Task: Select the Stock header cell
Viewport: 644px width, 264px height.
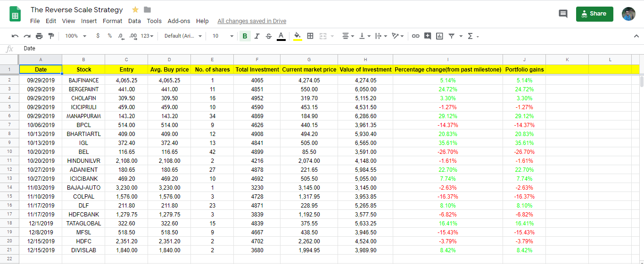Action: click(x=83, y=70)
